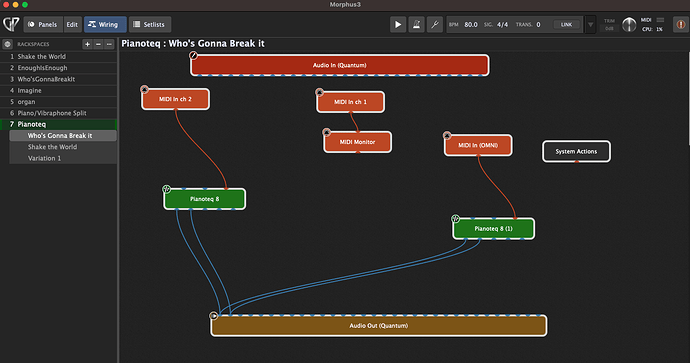Viewport: 690px width, 363px height.
Task: Select the Piano/Vibraphone Split rackspace
Action: [x=59, y=113]
